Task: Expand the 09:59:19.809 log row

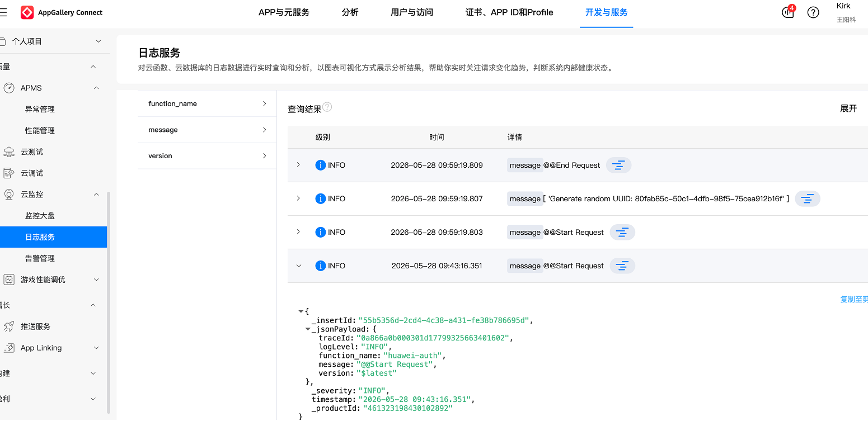Action: [298, 165]
